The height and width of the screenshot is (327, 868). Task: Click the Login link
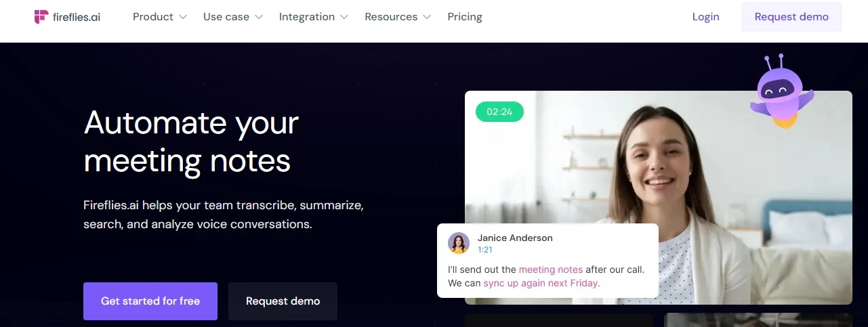click(x=705, y=17)
